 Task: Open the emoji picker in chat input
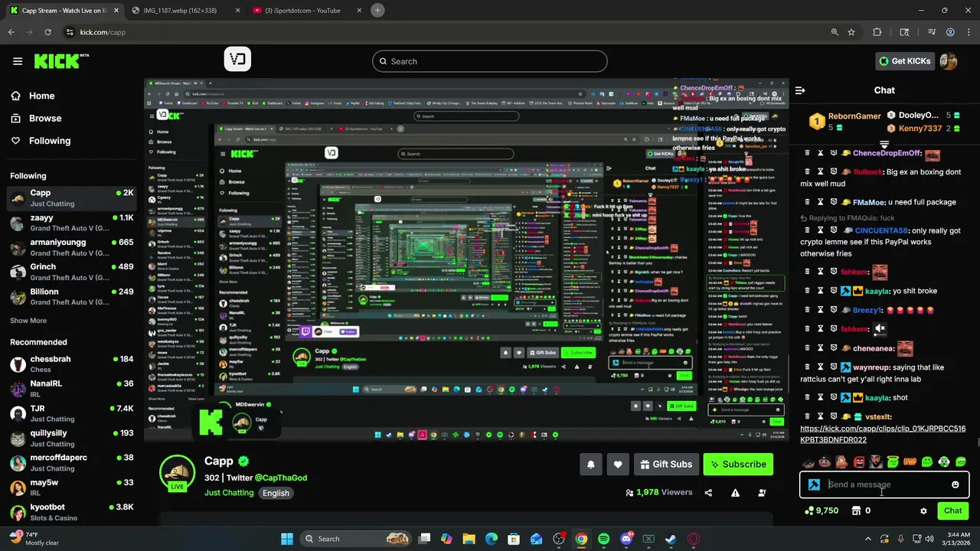[955, 484]
